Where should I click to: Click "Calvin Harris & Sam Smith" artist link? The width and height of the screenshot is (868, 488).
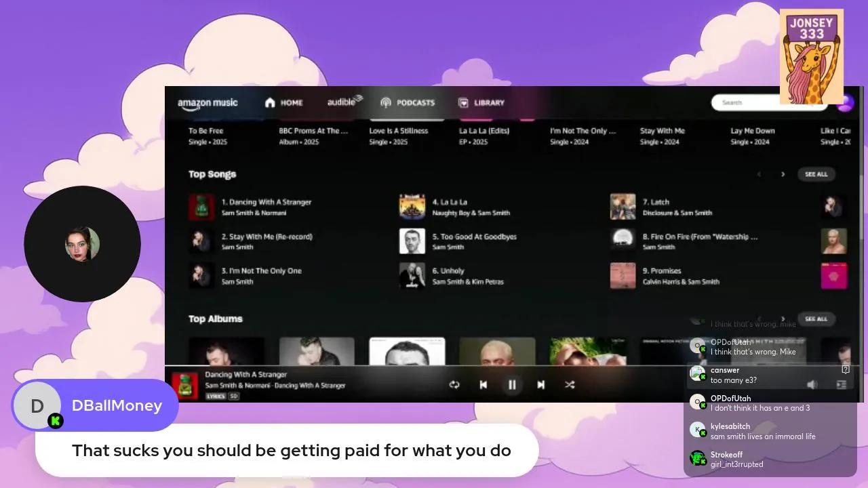681,282
